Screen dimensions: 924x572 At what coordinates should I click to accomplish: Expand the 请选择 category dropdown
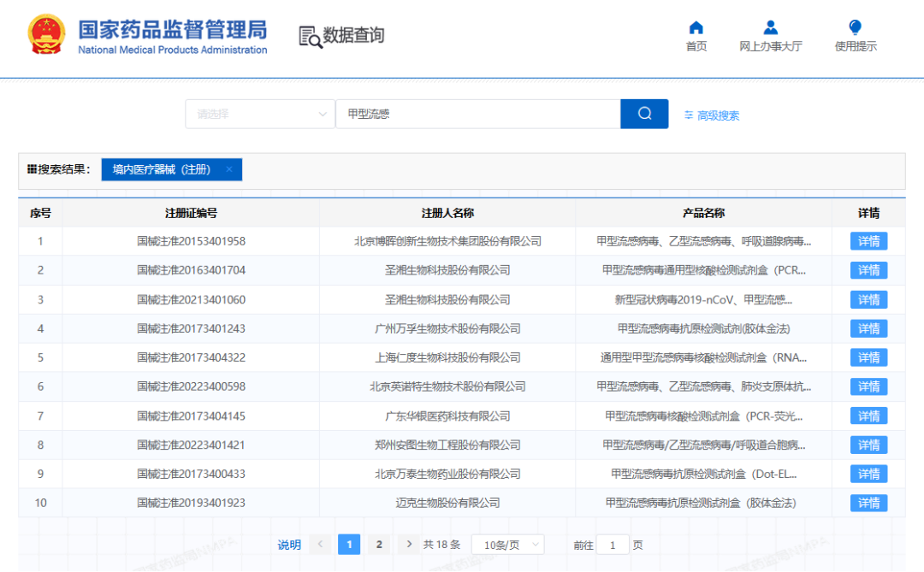260,114
